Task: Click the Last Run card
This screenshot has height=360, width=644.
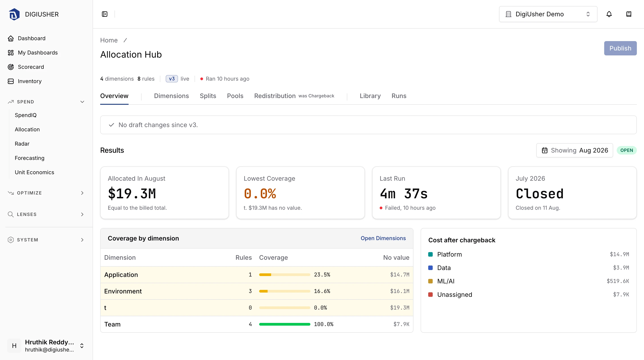Action: click(436, 193)
